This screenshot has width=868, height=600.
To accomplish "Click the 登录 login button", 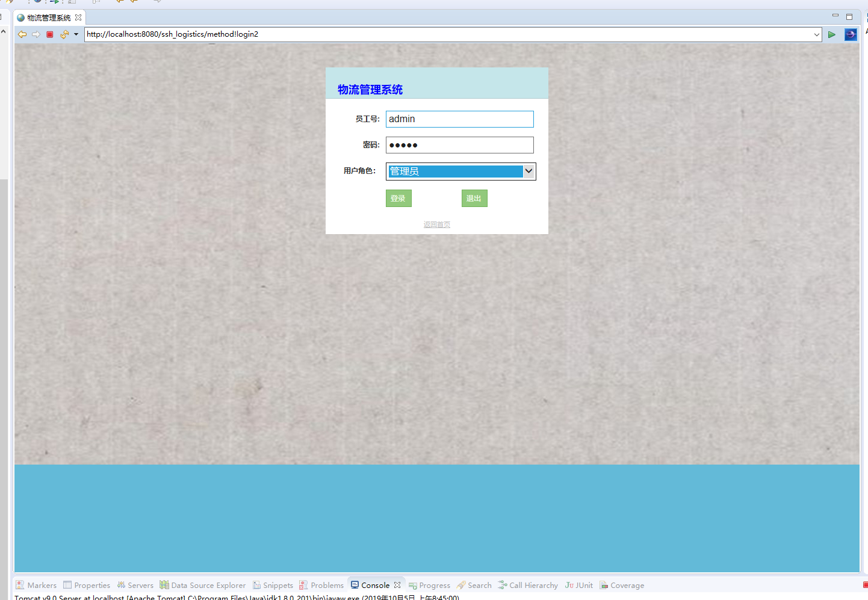I will click(398, 199).
